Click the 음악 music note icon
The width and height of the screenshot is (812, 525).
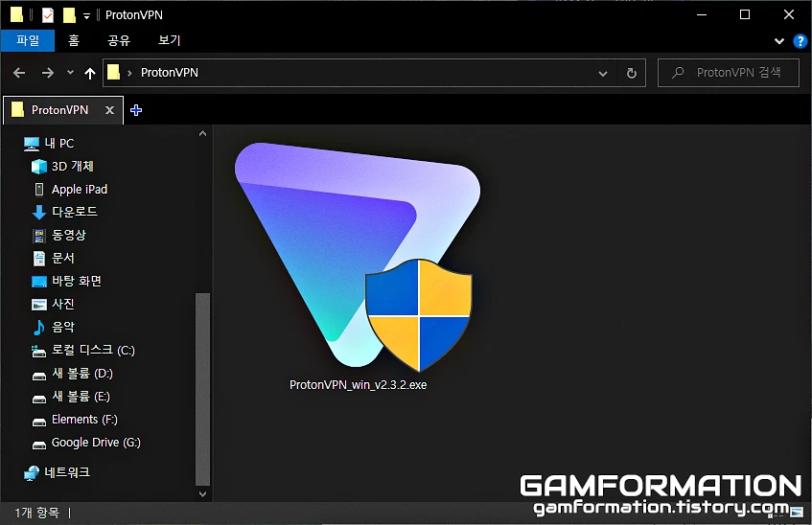(x=39, y=328)
